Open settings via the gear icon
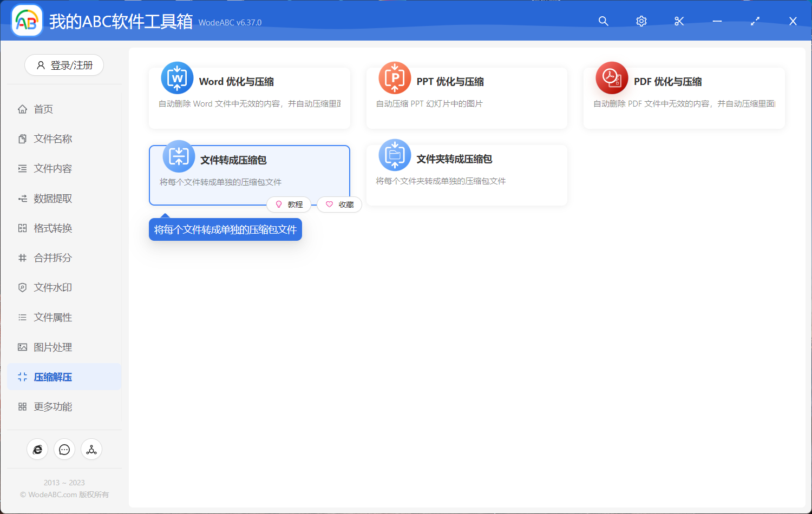This screenshot has height=514, width=812. 641,21
